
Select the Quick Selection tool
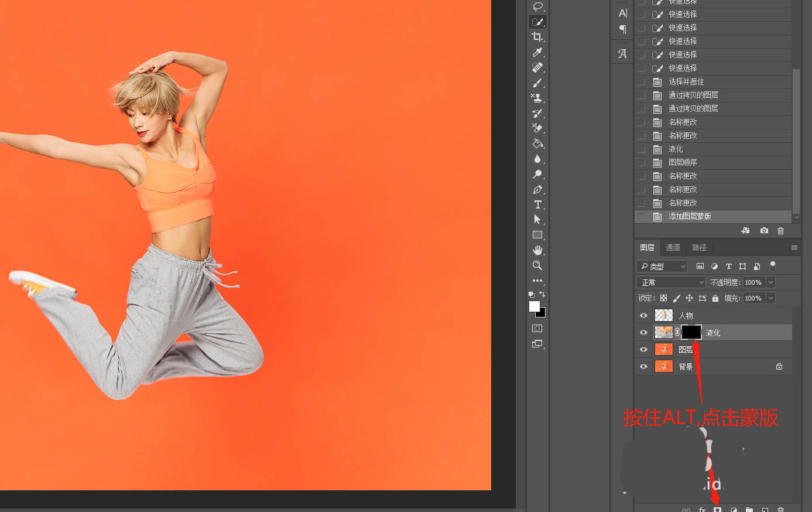[x=537, y=22]
